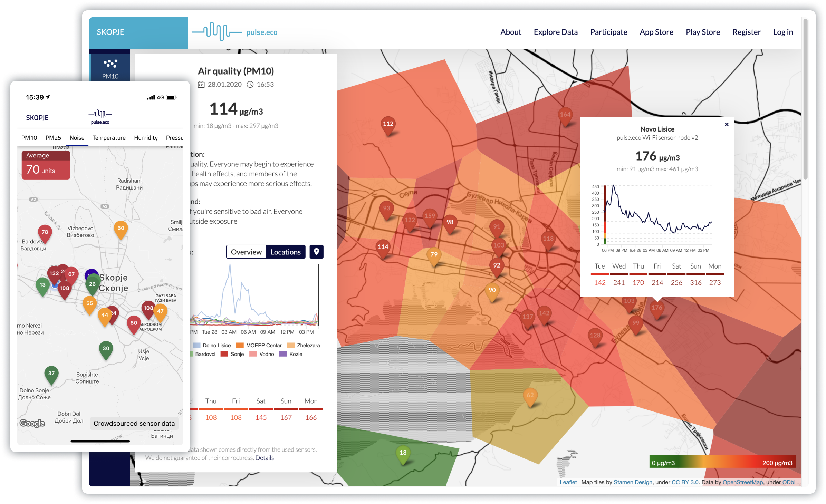
Task: Tap Crowdsourced sensor data label
Action: coord(134,423)
